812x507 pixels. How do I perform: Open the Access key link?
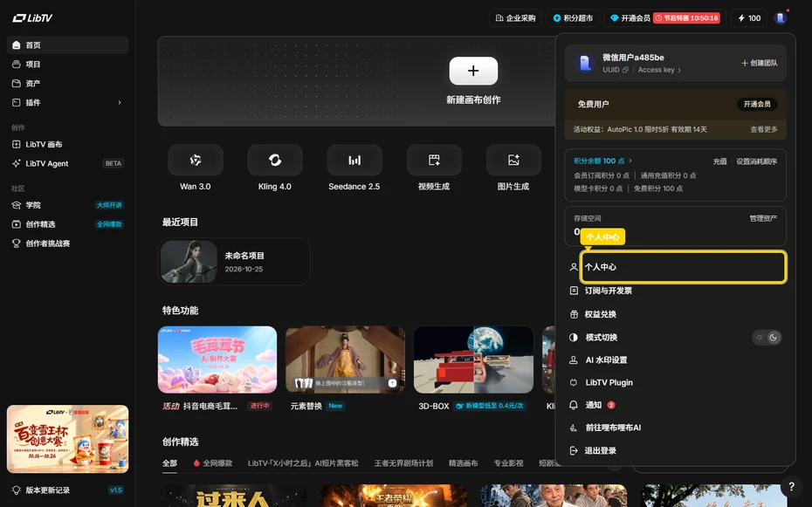point(659,70)
